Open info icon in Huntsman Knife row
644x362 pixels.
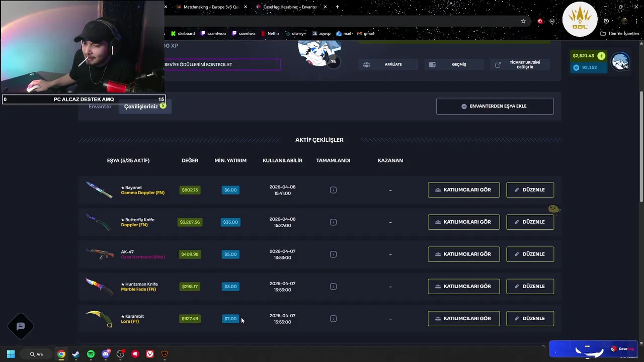(x=333, y=287)
